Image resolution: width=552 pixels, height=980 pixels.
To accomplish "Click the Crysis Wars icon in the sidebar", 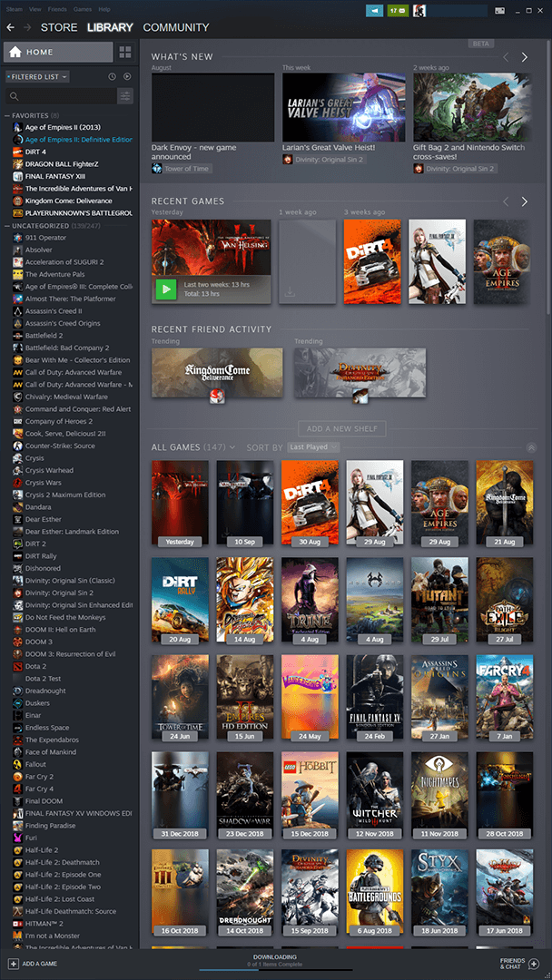I will click(x=18, y=483).
